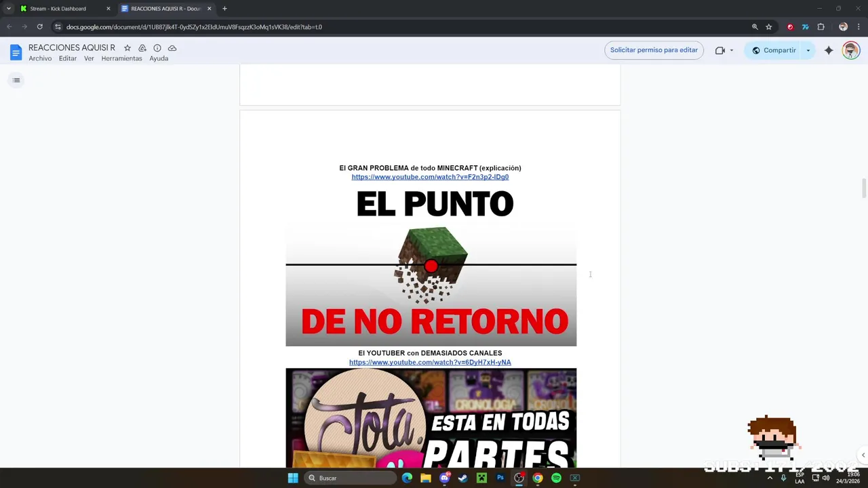Viewport: 868px width, 488px height.
Task: Go back to the previous page
Action: pyautogui.click(x=9, y=27)
